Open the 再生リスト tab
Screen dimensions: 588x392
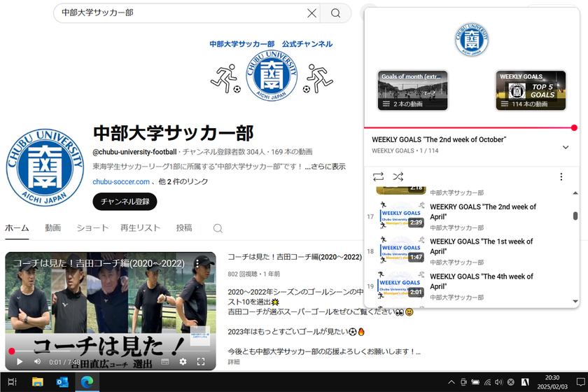(x=140, y=228)
